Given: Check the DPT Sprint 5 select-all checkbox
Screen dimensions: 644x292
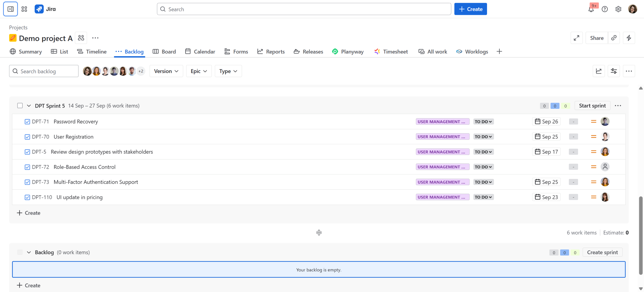Looking at the screenshot, I should point(20,106).
